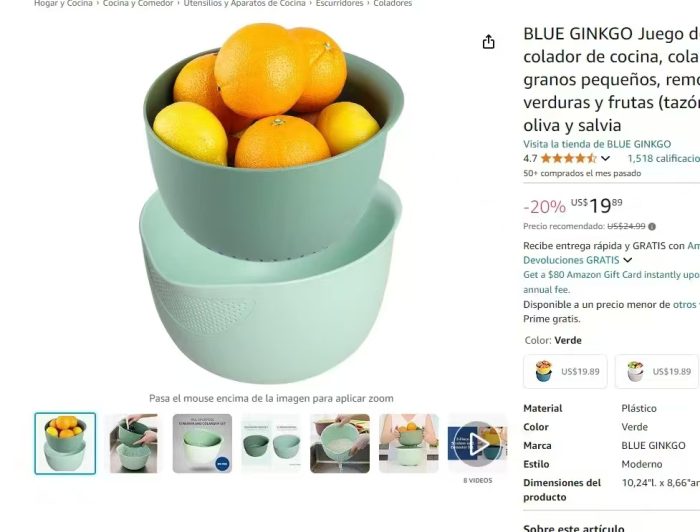Select thumbnail of straining rice in sink
Viewport: 700px width, 532px height.
point(340,444)
